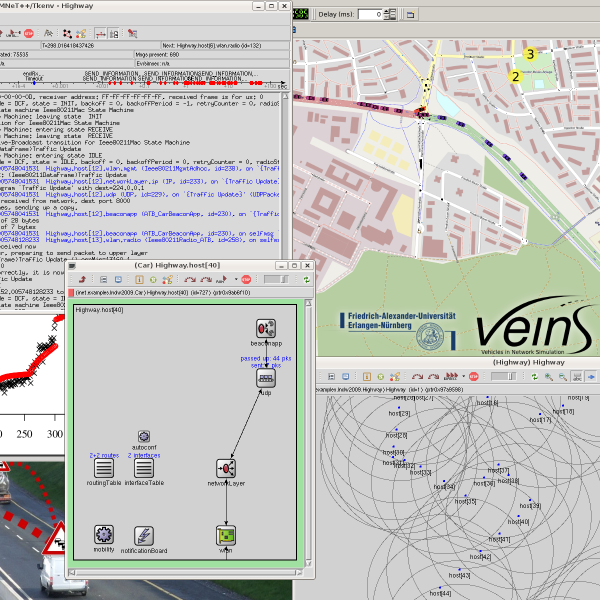Adjust animation speed slider in host[40] window
The image size is (600, 600).
[276, 279]
